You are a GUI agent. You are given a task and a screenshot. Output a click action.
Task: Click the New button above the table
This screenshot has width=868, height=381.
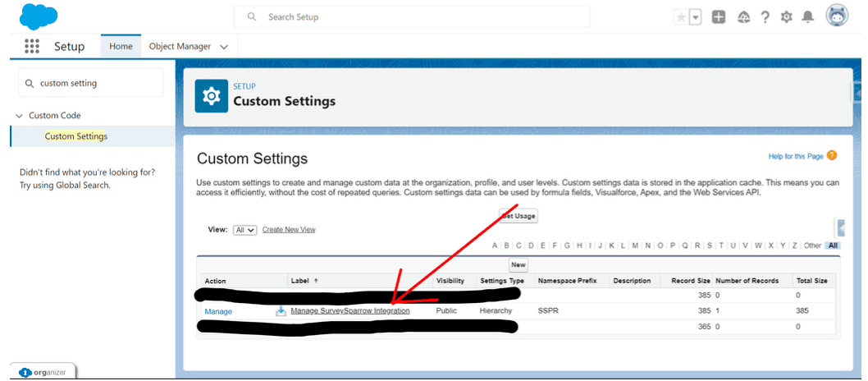(518, 265)
